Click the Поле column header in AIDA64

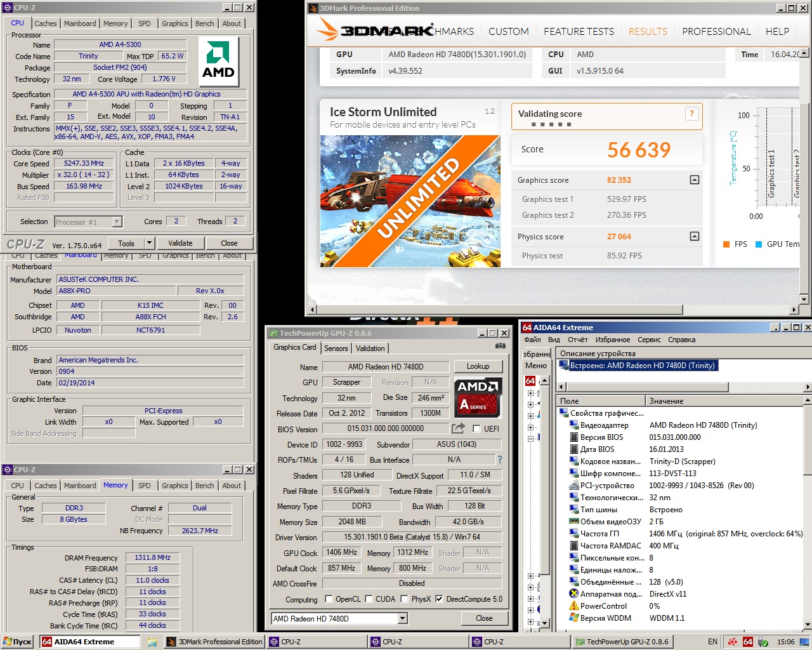(x=601, y=401)
